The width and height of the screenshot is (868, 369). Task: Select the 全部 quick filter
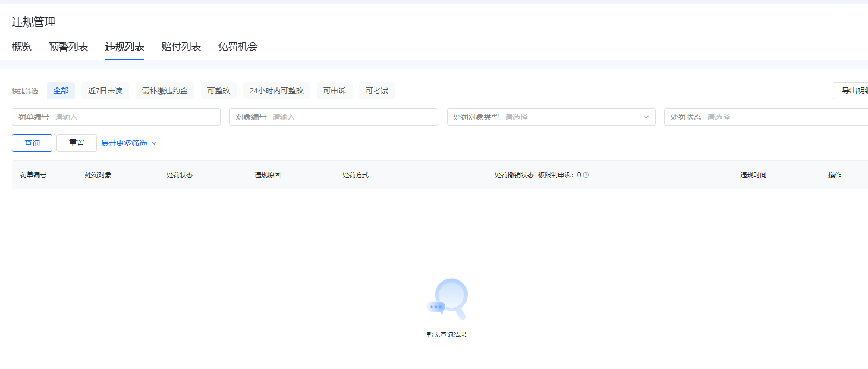coord(61,91)
